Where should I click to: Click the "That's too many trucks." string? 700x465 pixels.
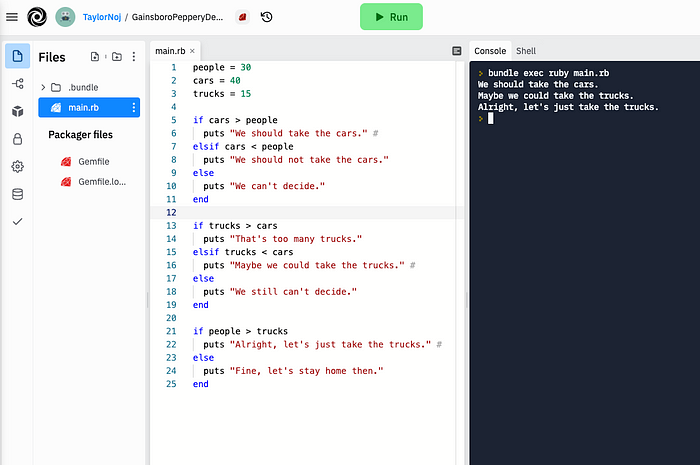(296, 239)
